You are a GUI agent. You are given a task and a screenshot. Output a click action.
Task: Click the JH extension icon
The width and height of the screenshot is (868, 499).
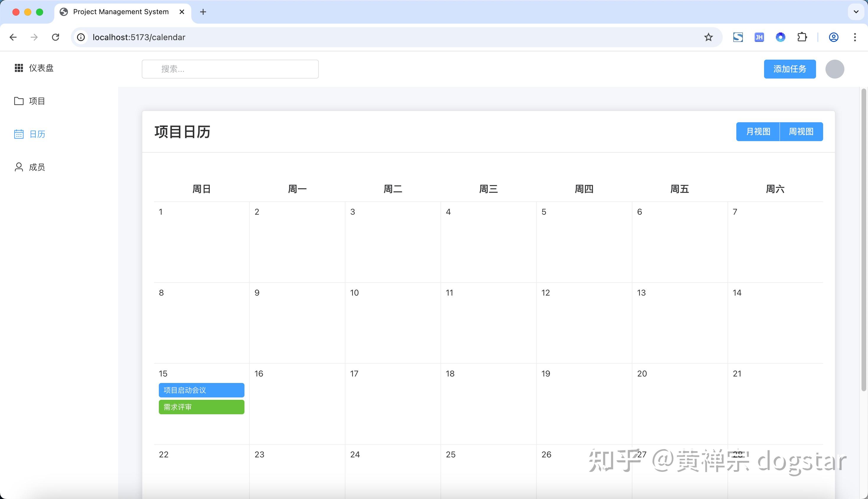tap(759, 37)
